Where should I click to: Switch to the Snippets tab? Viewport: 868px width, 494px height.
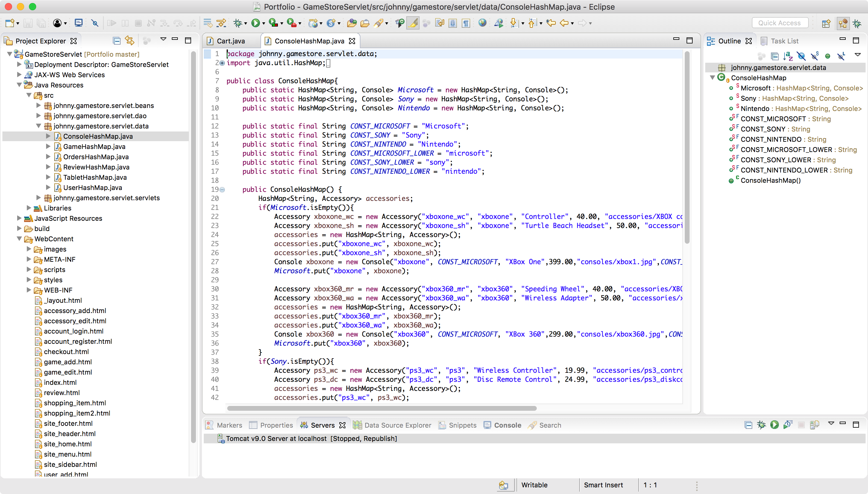coord(457,425)
